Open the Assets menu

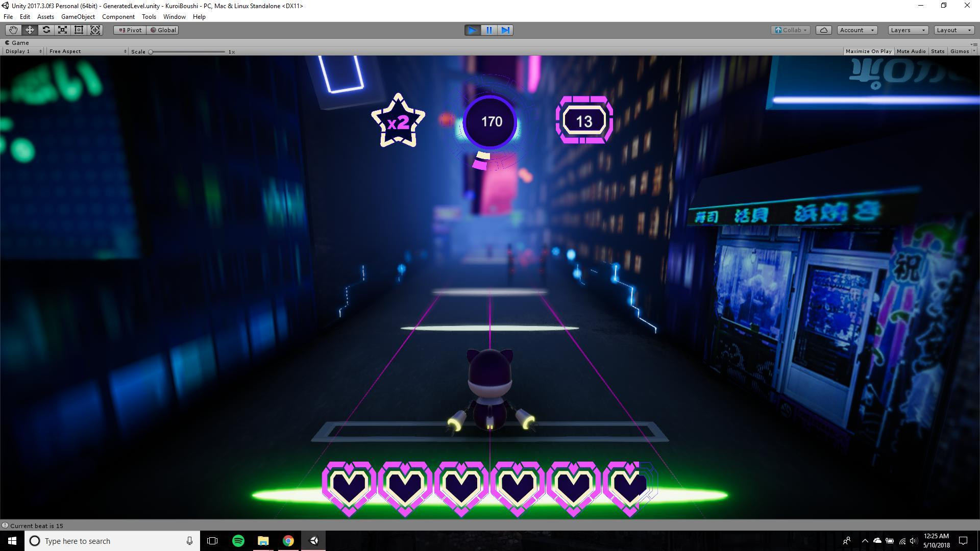coord(45,17)
